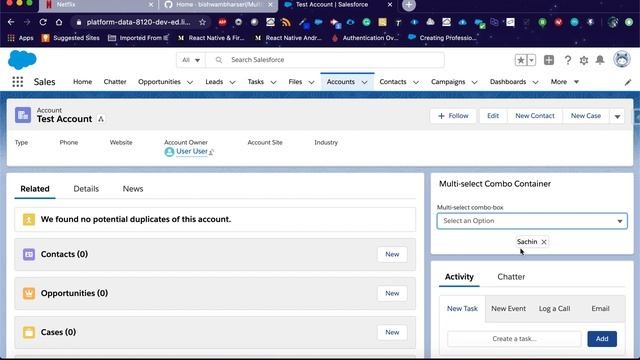Expand the Dashboards nav dropdown chevron
Screen dimensions: 640x360
point(535,82)
